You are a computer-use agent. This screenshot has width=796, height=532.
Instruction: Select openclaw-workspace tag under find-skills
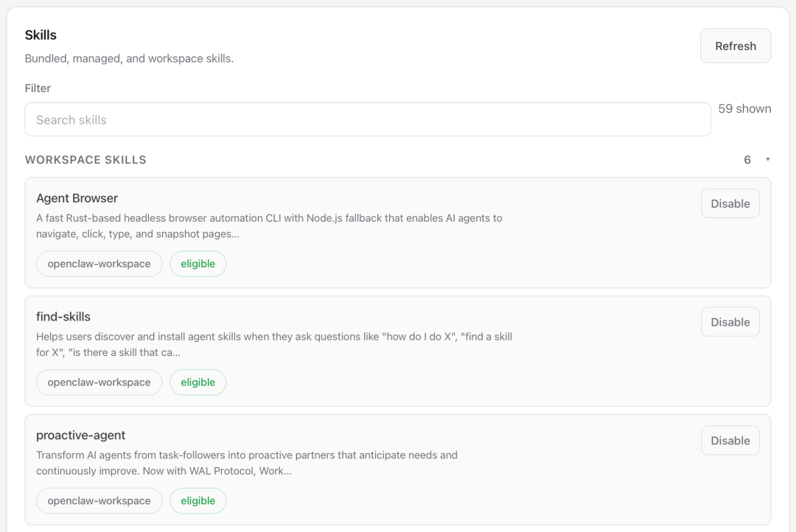point(99,382)
